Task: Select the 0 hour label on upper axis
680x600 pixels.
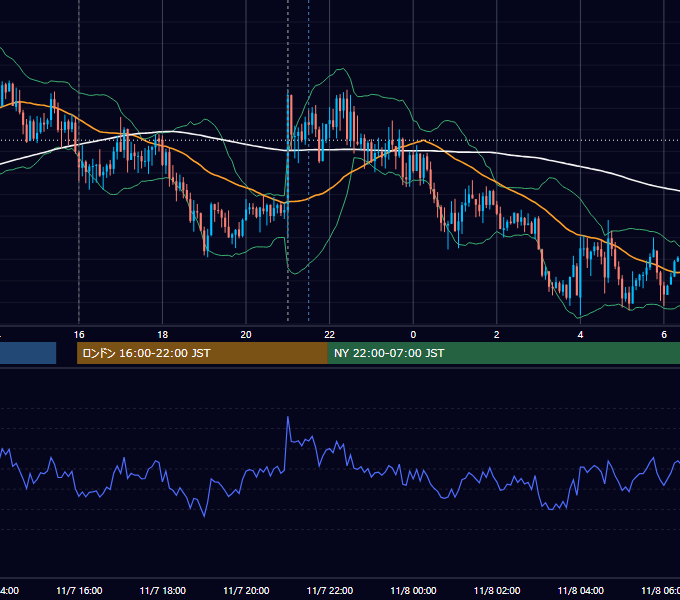Action: 413,335
